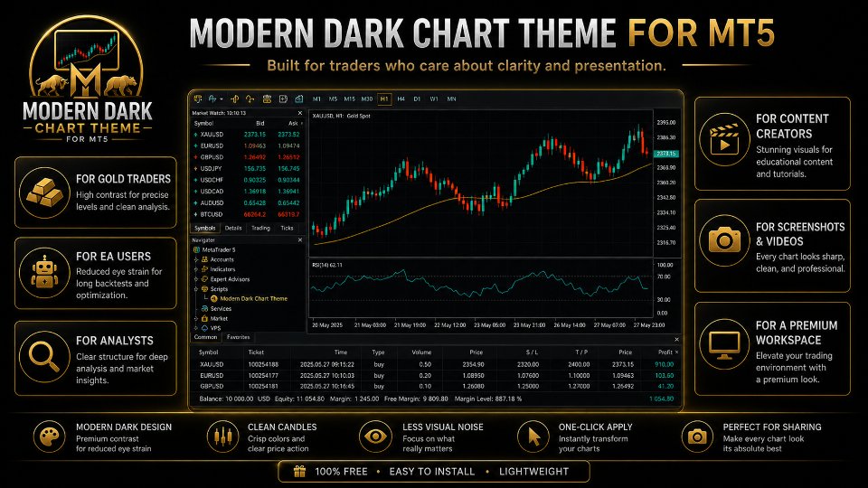The width and height of the screenshot is (868, 488).
Task: Click the camera icon for Perfect for Sharing
Action: (x=697, y=436)
